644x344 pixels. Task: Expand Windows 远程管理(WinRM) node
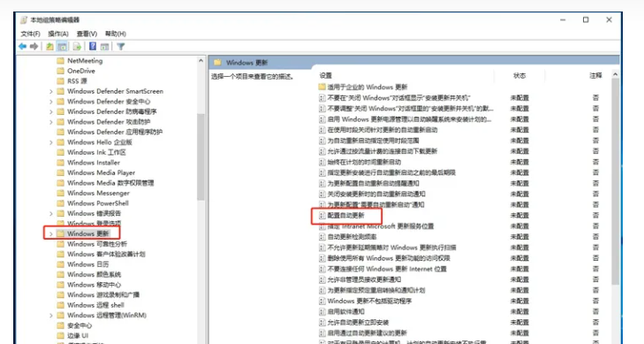(x=51, y=315)
